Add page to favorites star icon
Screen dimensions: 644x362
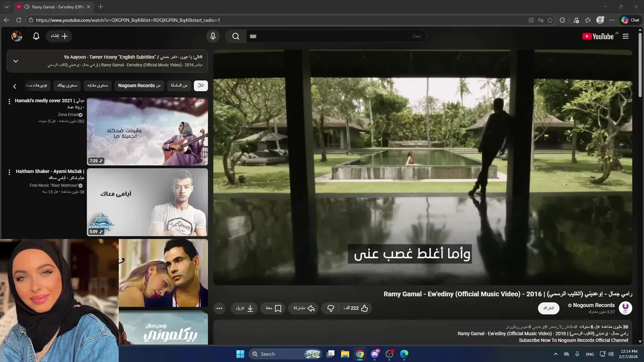point(550,20)
